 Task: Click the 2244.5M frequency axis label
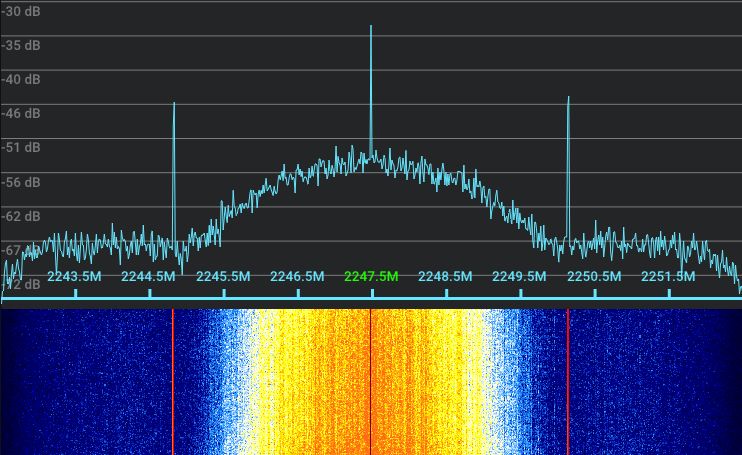coord(148,276)
